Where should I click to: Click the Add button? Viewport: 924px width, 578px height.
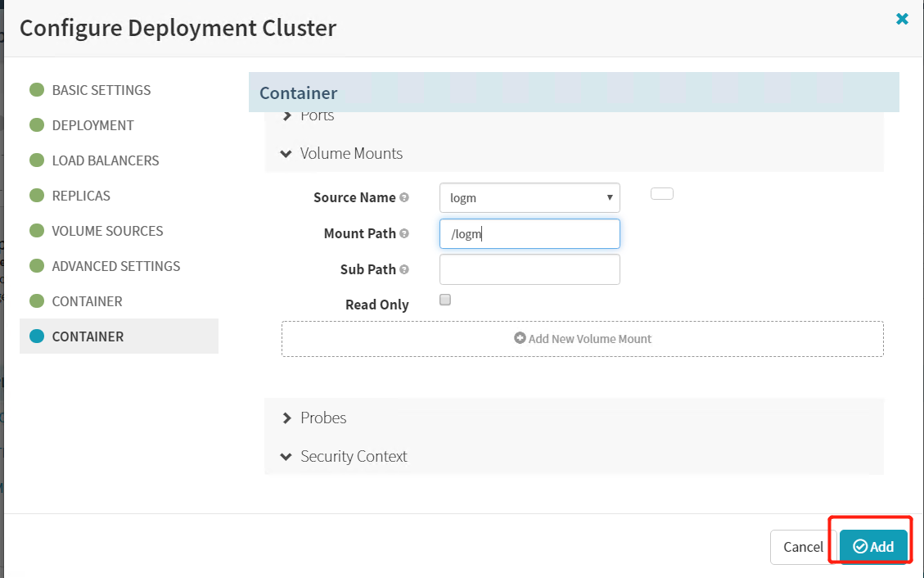pos(873,547)
